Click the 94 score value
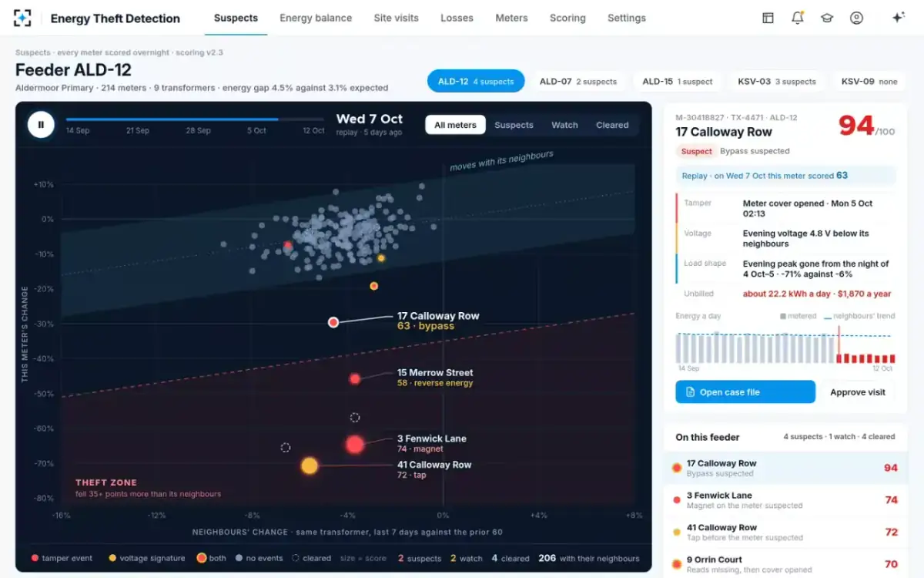Screen dimensions: 924x578 pos(855,126)
